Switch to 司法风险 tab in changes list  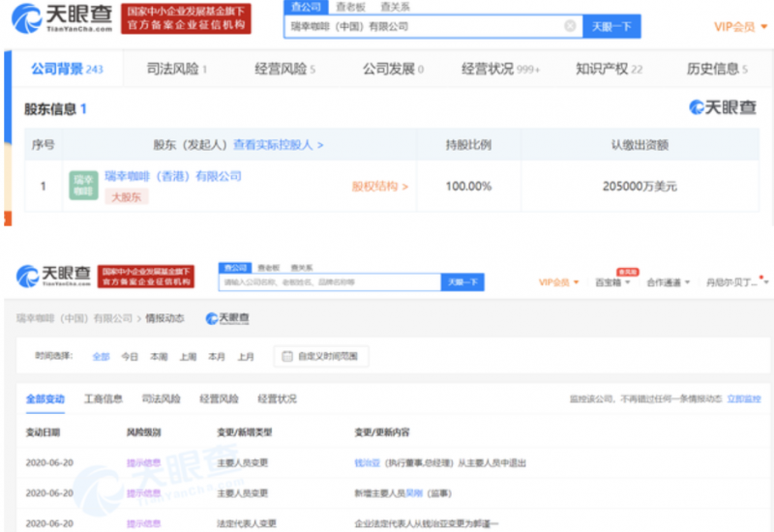pos(161,399)
